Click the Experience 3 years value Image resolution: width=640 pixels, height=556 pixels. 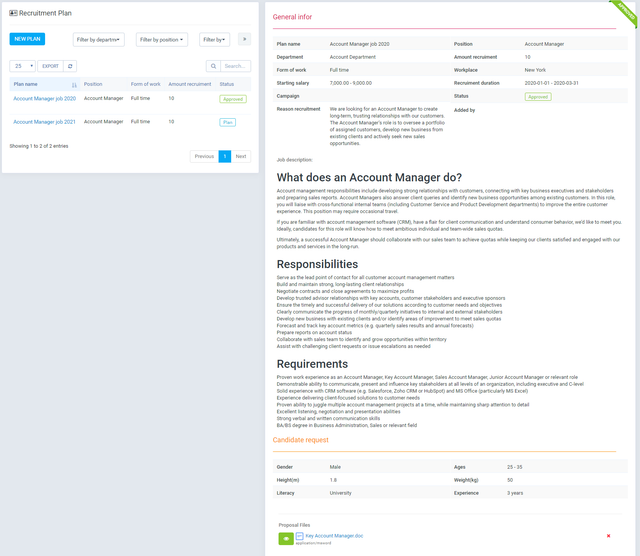point(515,493)
